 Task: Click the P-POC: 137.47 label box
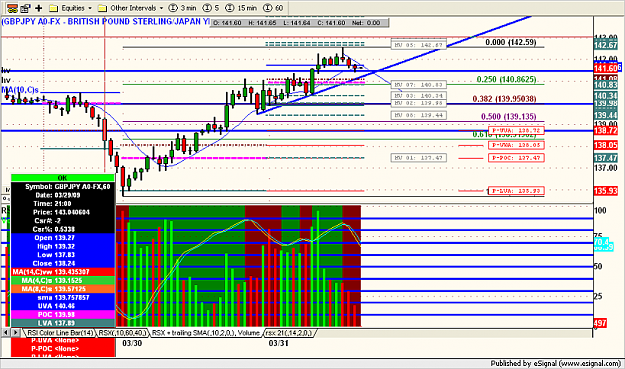516,158
